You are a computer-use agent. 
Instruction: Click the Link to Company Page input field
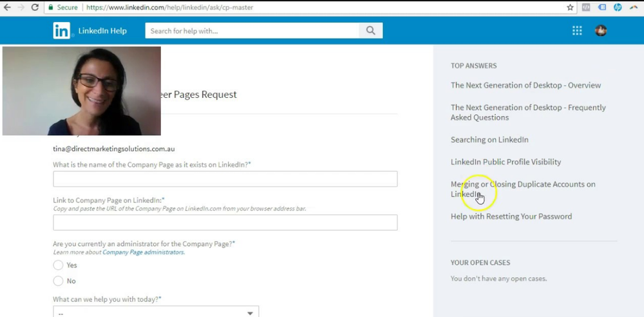(x=225, y=222)
